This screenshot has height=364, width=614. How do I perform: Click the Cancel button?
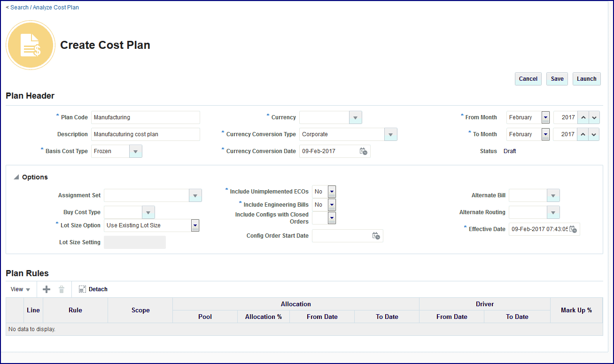pyautogui.click(x=528, y=79)
